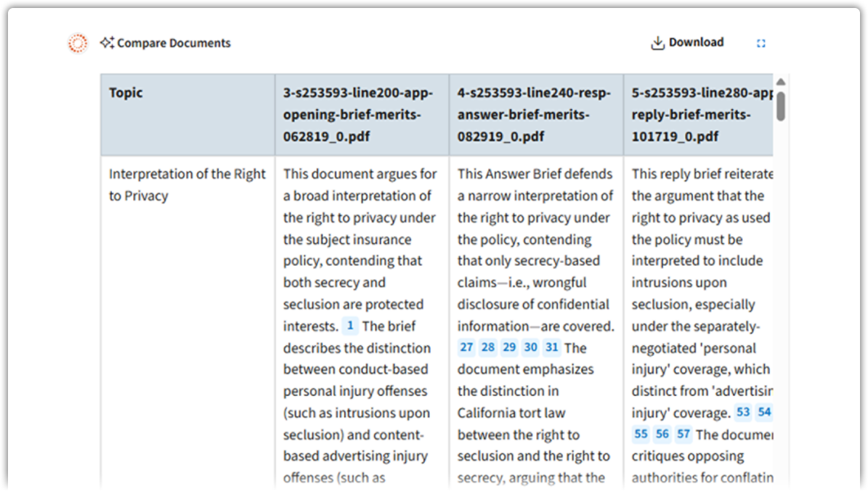The height and width of the screenshot is (497, 868).
Task: Open citation 31 in the answer brief column
Action: (551, 347)
